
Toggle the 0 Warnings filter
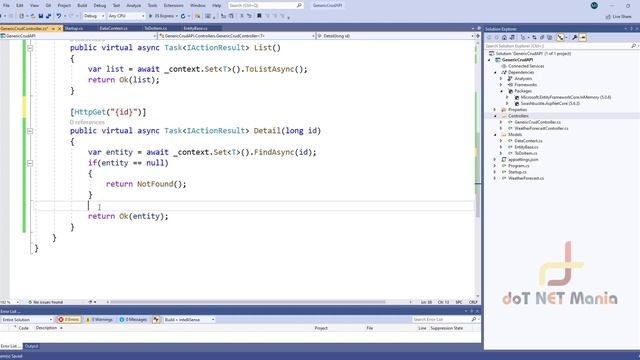point(99,320)
